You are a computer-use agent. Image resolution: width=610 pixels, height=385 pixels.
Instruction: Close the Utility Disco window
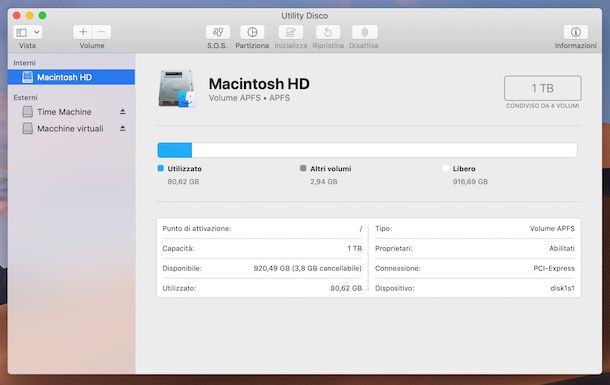tap(17, 16)
